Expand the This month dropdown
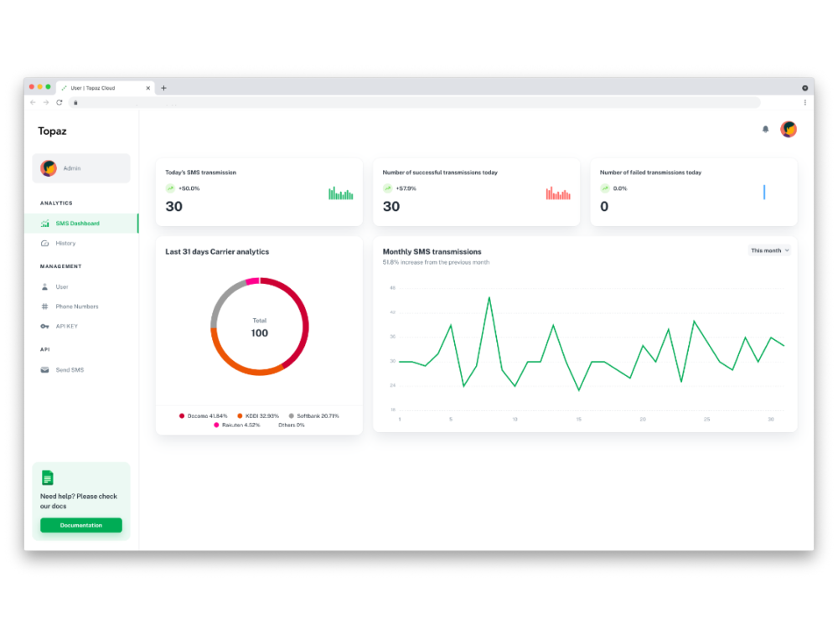The width and height of the screenshot is (838, 644). point(769,250)
